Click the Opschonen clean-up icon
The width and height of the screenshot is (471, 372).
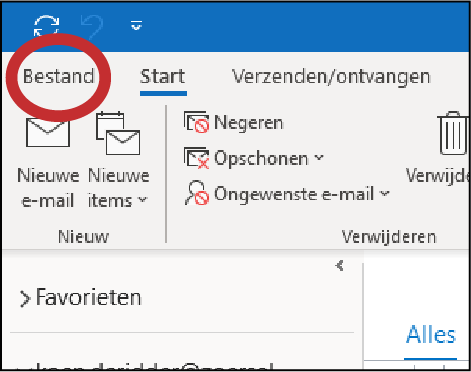point(197,158)
